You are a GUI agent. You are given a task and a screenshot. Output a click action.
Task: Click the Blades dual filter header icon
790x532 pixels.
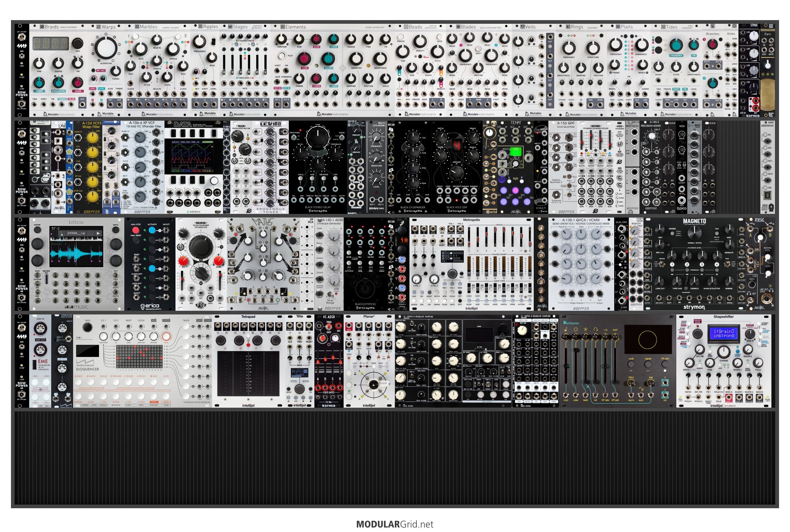coord(458,27)
